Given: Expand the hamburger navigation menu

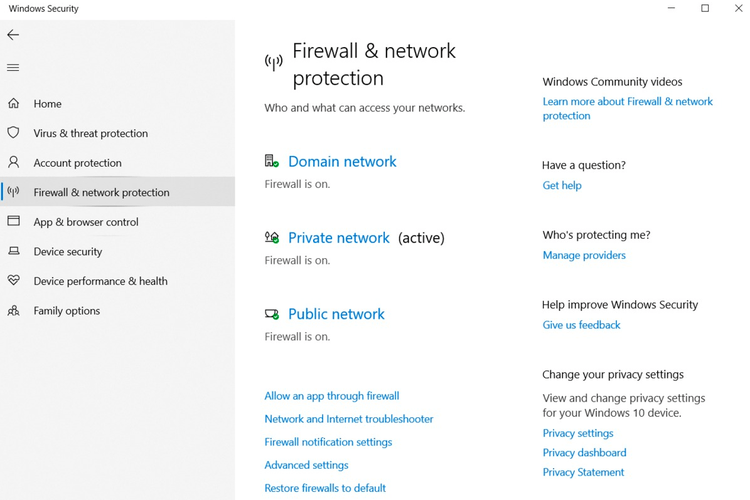Looking at the screenshot, I should click(13, 68).
